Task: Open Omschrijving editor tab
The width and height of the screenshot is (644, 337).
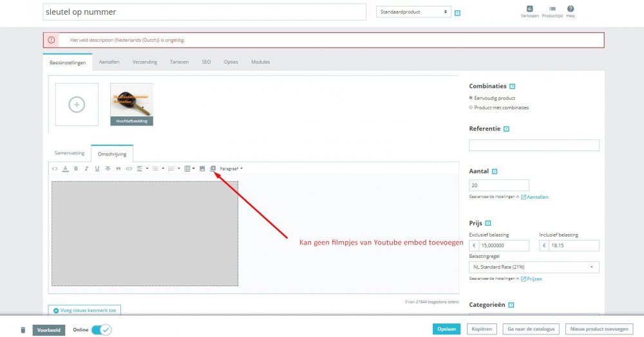Action: tap(112, 154)
